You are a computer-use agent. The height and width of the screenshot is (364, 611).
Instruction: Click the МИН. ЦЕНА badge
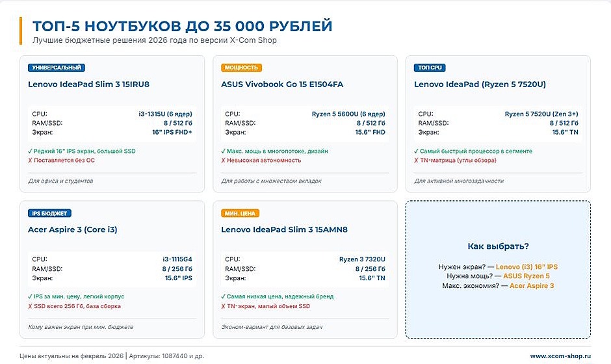240,213
